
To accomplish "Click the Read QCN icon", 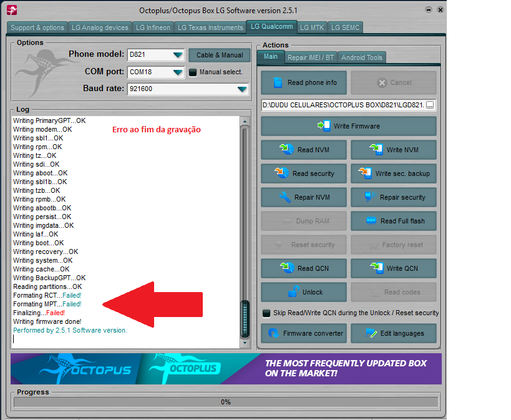I will (x=287, y=268).
